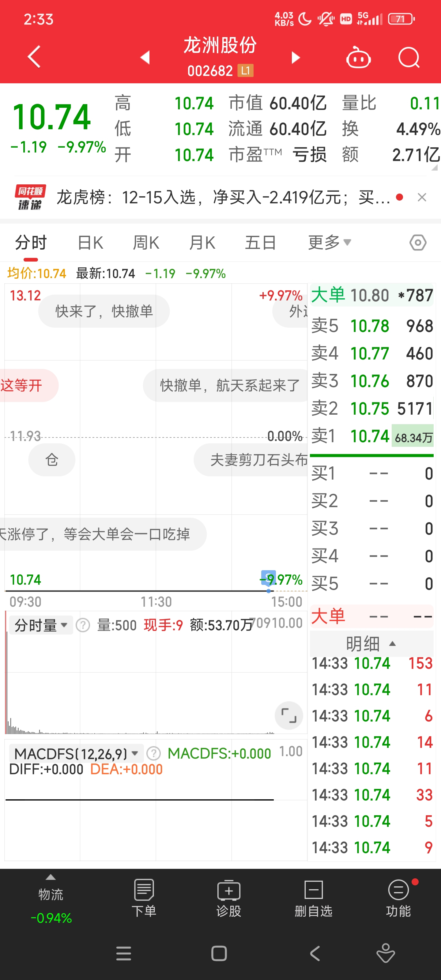Open the 同花顺速递 logo
The image size is (441, 980).
tap(30, 197)
